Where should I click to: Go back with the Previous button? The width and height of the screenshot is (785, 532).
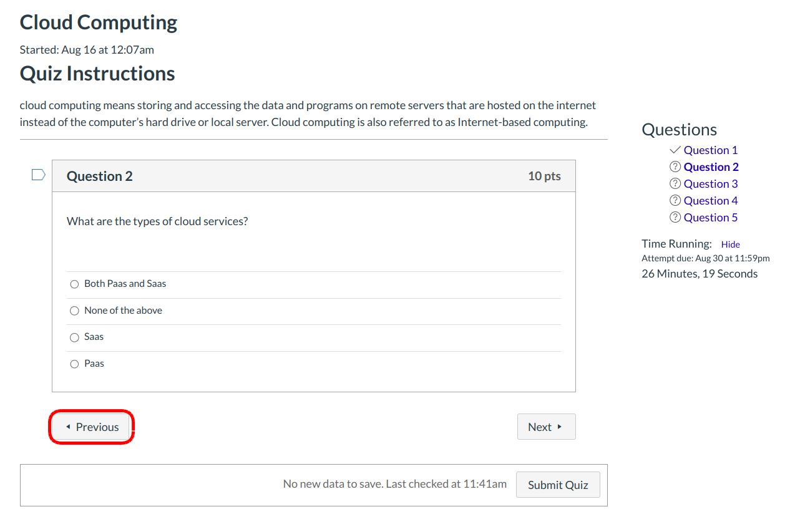click(x=92, y=427)
